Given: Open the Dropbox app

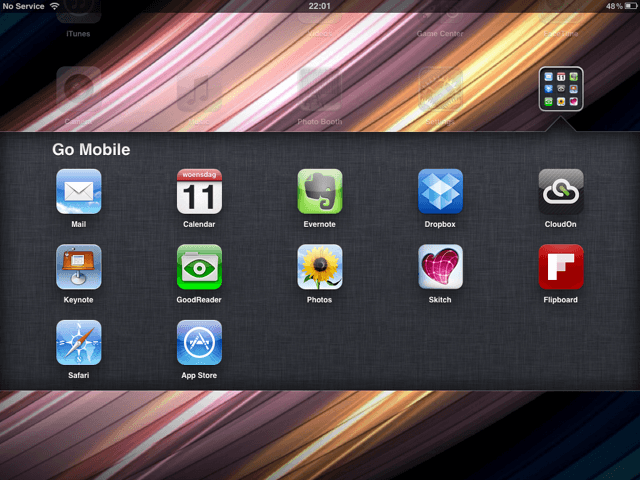Looking at the screenshot, I should 440,191.
